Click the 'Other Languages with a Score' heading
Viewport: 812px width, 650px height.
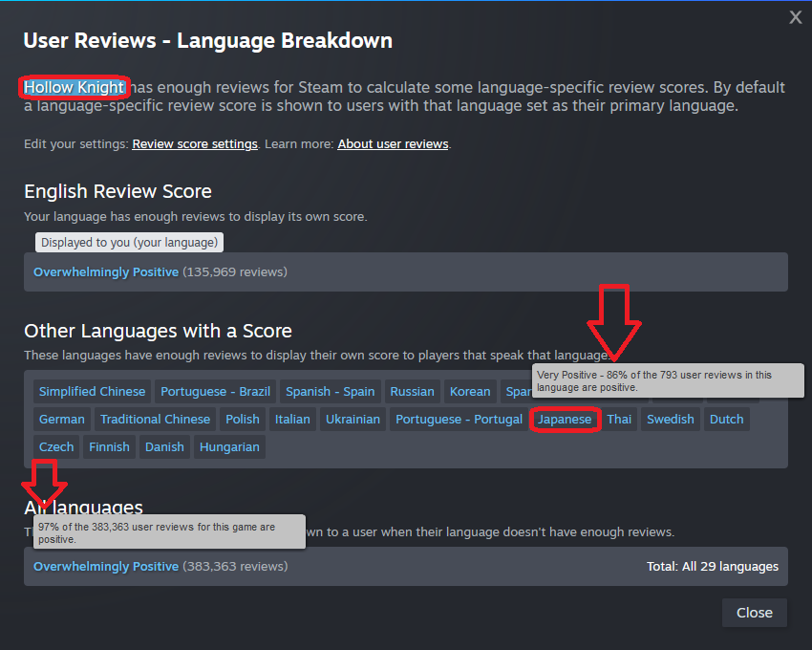point(158,331)
